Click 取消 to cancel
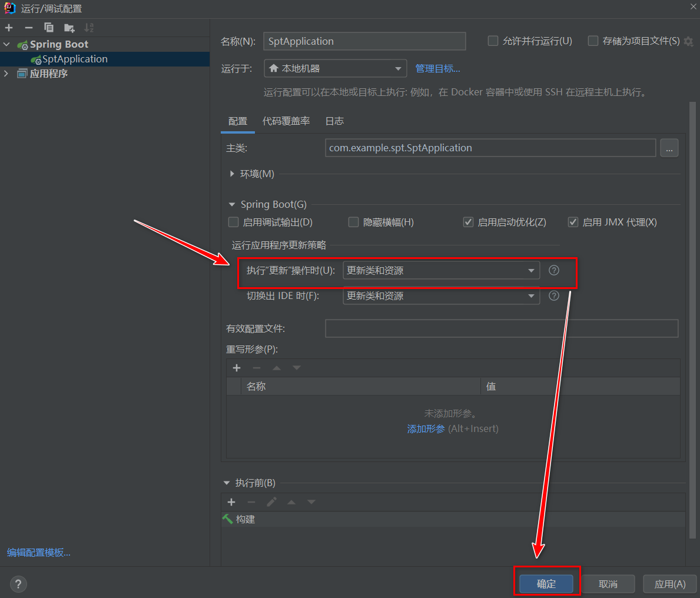This screenshot has height=598, width=700. pos(608,584)
